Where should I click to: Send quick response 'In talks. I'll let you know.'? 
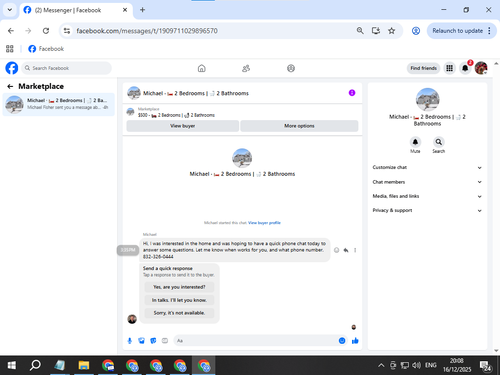(x=179, y=300)
